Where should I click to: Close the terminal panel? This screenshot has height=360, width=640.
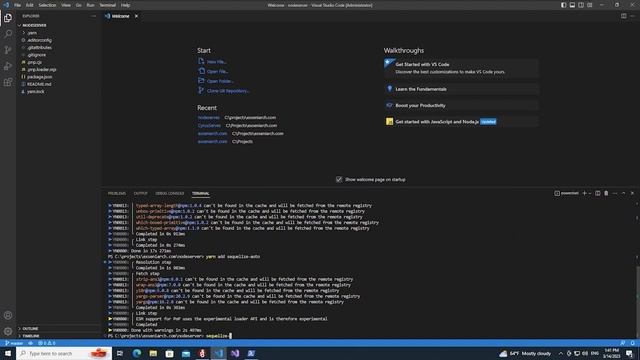[632, 193]
